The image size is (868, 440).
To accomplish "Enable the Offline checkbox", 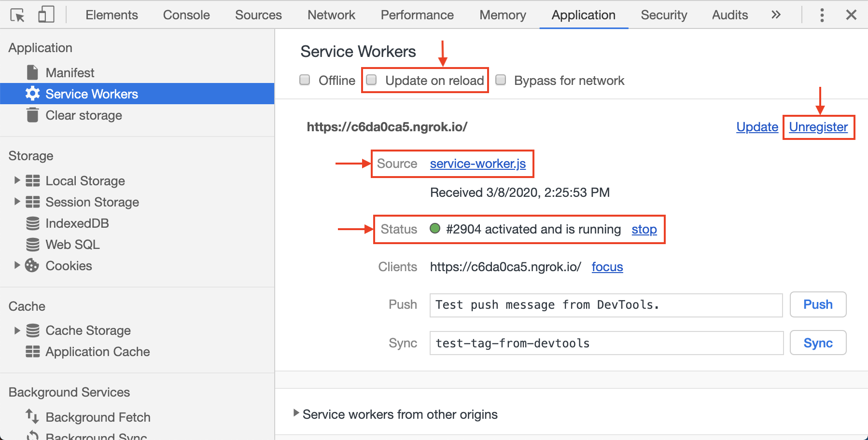I will point(305,80).
